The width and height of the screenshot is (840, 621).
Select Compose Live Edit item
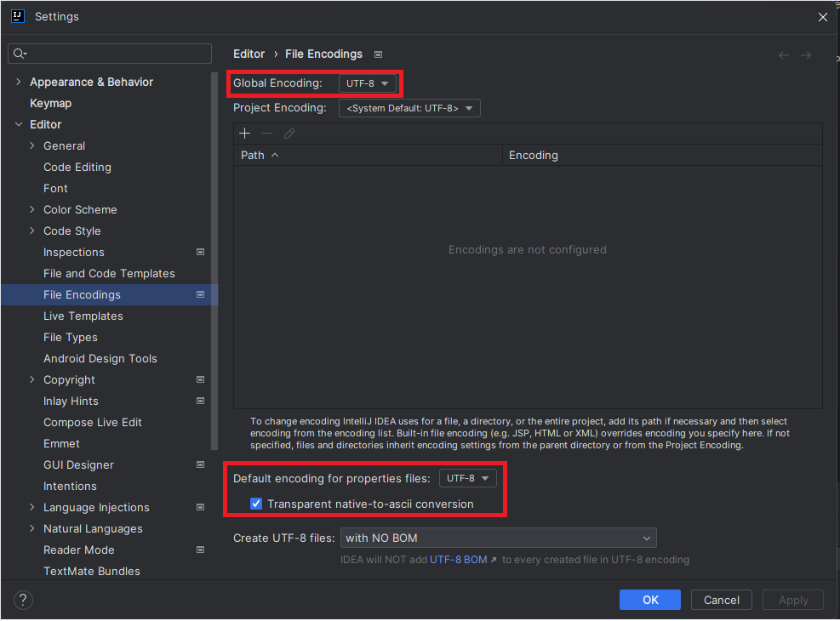coord(93,423)
